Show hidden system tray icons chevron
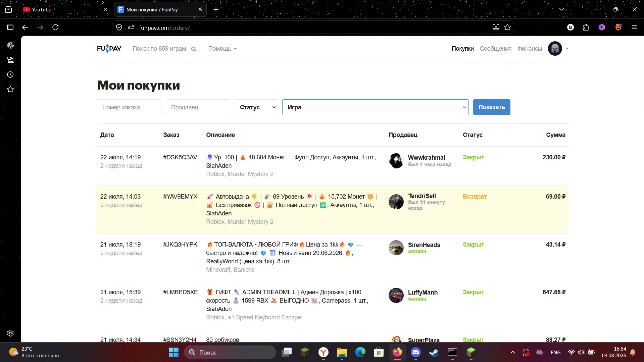644x362 pixels. click(x=512, y=352)
